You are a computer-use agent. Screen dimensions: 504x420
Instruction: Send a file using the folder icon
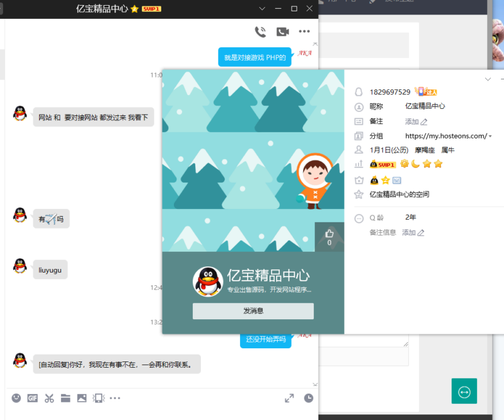pos(66,398)
